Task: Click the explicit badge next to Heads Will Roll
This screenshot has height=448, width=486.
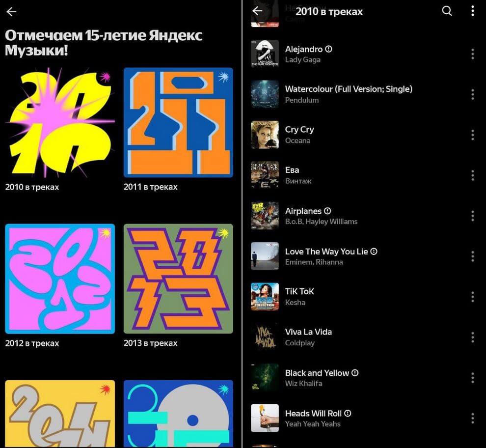Action: pos(348,413)
